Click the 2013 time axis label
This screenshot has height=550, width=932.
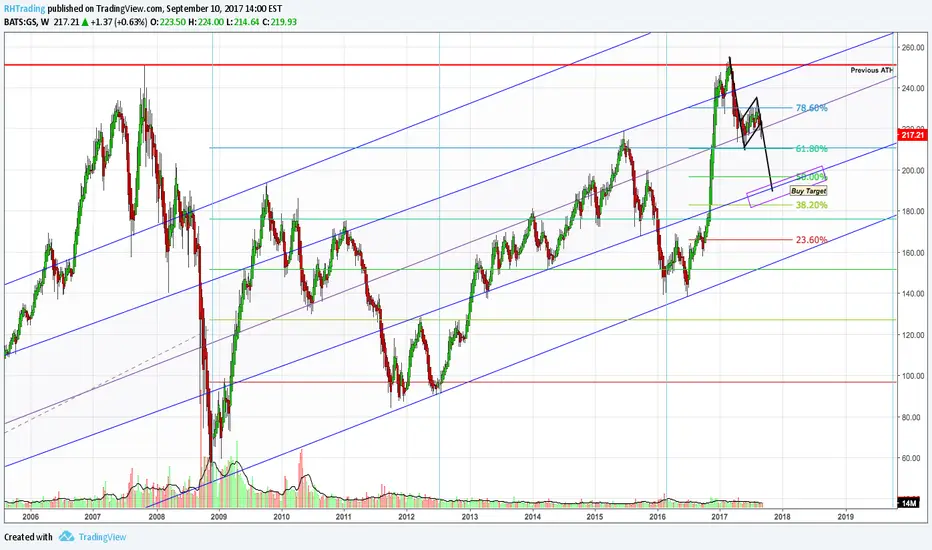pos(470,517)
